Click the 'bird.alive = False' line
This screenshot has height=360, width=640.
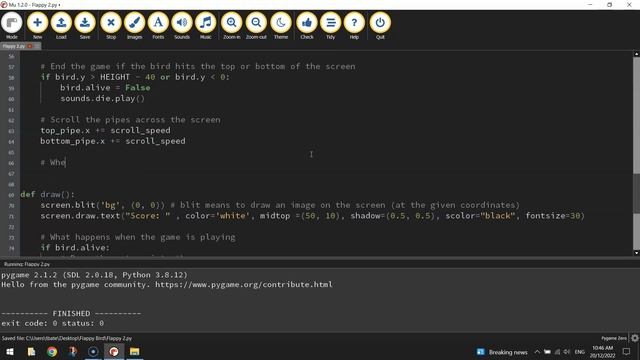[x=105, y=88]
